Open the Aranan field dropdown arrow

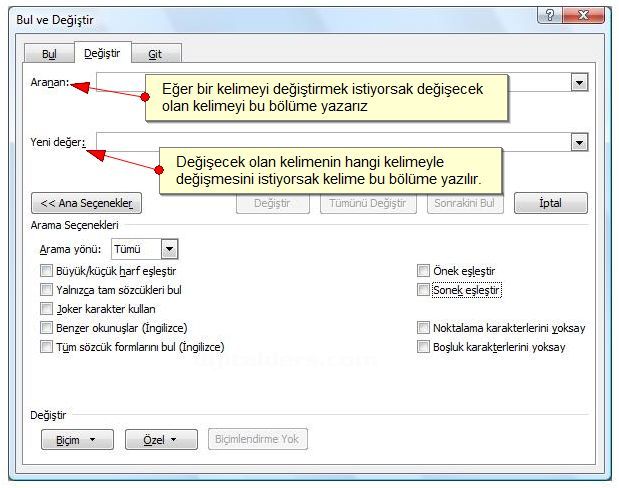[x=579, y=83]
